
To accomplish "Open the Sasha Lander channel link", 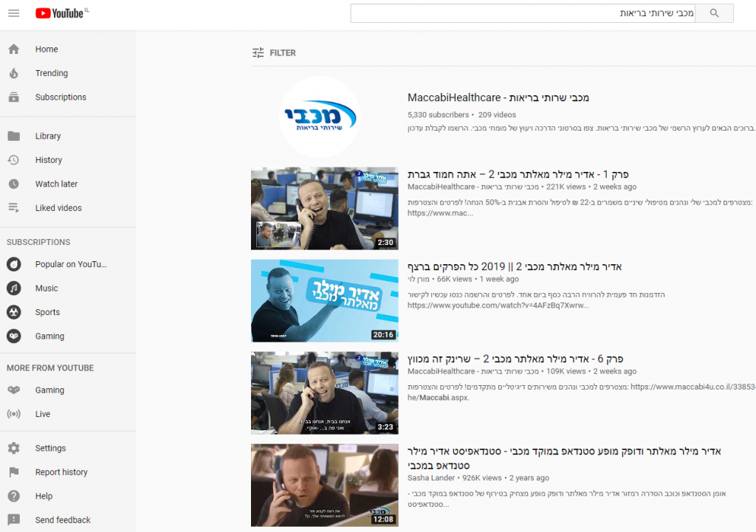I will point(431,478).
